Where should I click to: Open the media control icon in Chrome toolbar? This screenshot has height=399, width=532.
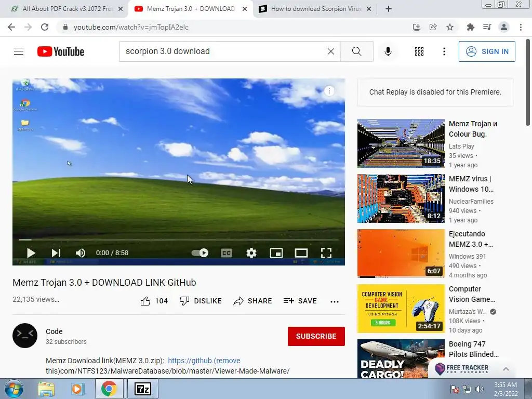tap(487, 27)
